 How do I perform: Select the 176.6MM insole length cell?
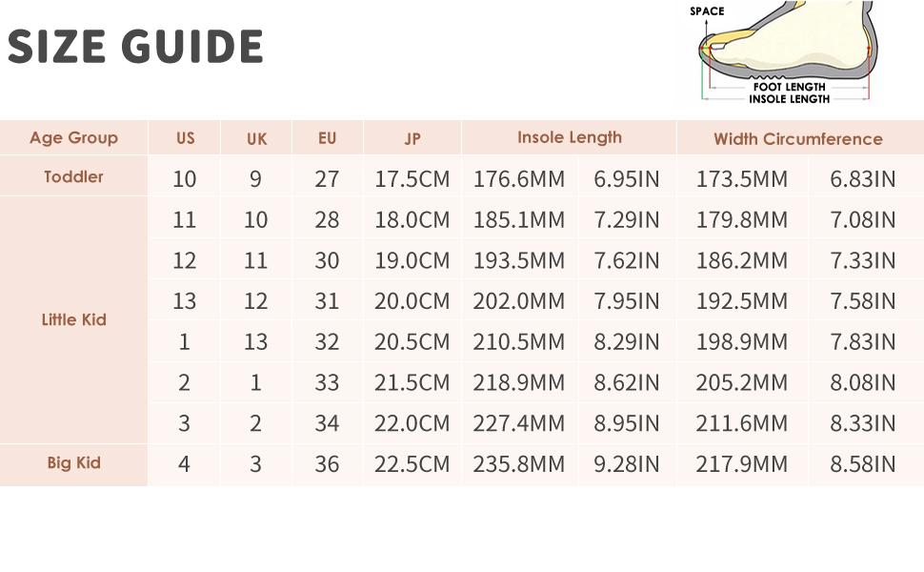519,179
